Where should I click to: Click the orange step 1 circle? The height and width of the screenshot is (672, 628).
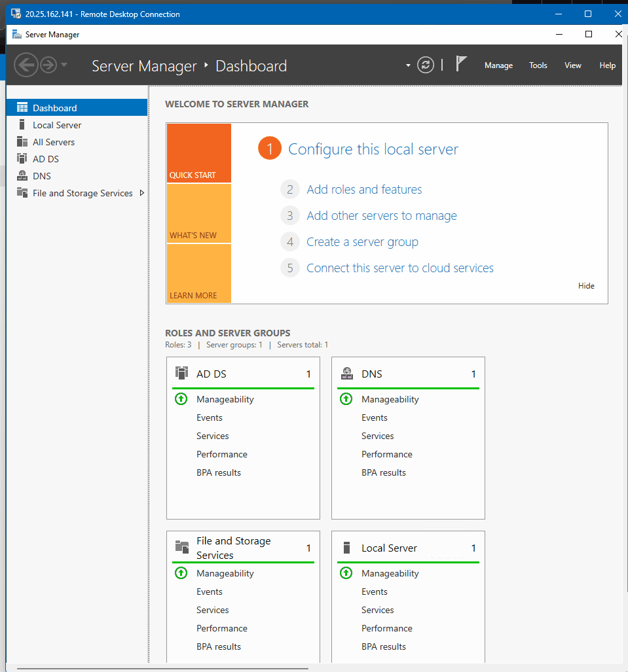[x=270, y=149]
